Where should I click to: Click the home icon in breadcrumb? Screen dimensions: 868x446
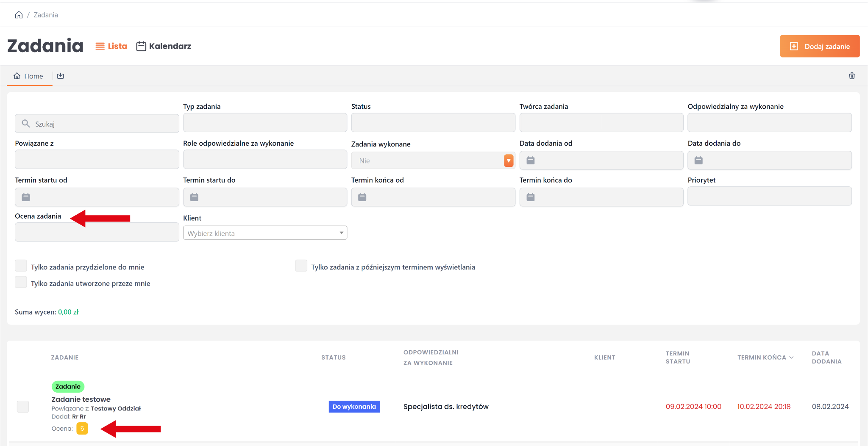click(x=19, y=15)
